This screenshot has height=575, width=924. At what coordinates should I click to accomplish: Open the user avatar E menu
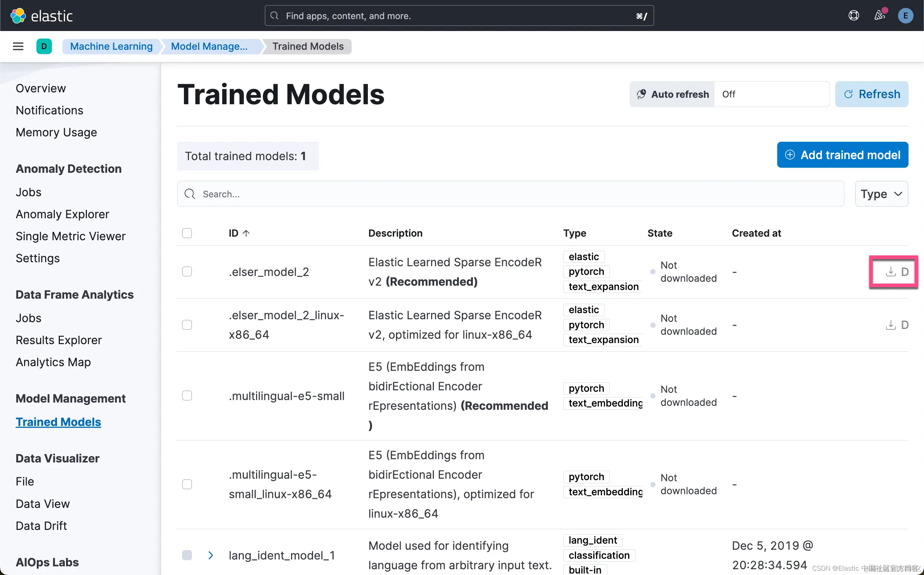905,16
